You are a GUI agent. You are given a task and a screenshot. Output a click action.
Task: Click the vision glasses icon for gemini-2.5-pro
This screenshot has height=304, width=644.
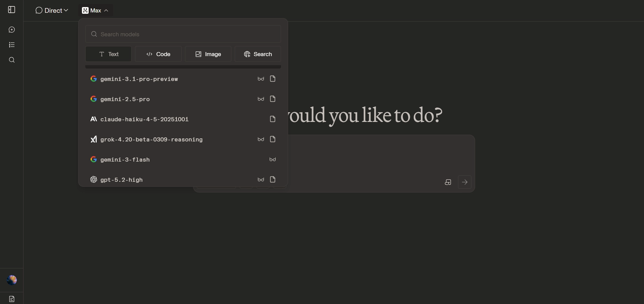point(261,99)
